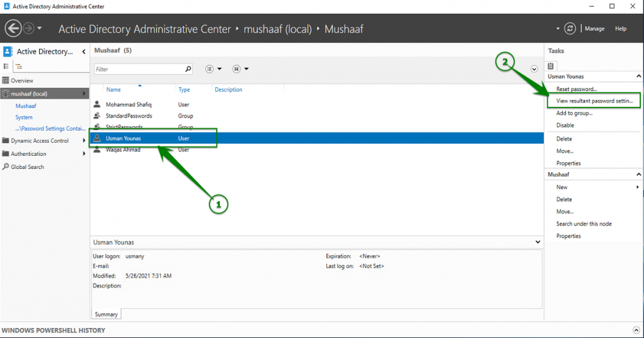Expand mushaaf (local) arrow
The image size is (644, 338).
click(x=84, y=94)
